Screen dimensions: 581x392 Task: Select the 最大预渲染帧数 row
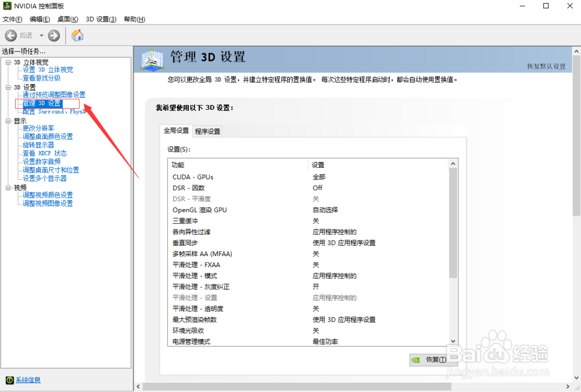coord(309,320)
